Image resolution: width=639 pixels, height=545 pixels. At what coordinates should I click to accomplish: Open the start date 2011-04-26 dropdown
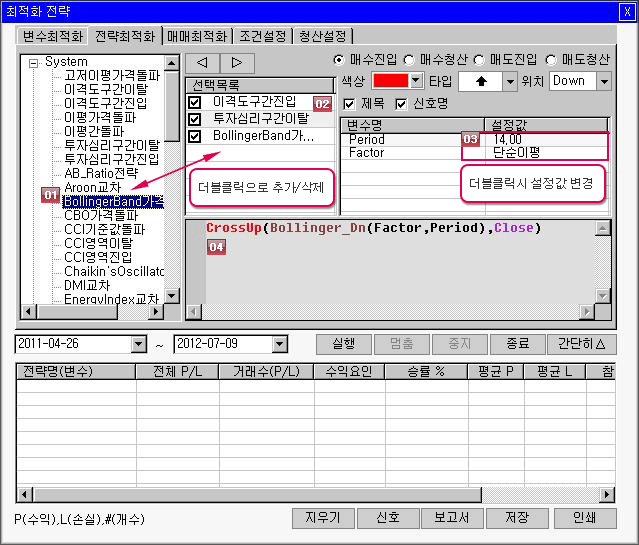(x=138, y=345)
